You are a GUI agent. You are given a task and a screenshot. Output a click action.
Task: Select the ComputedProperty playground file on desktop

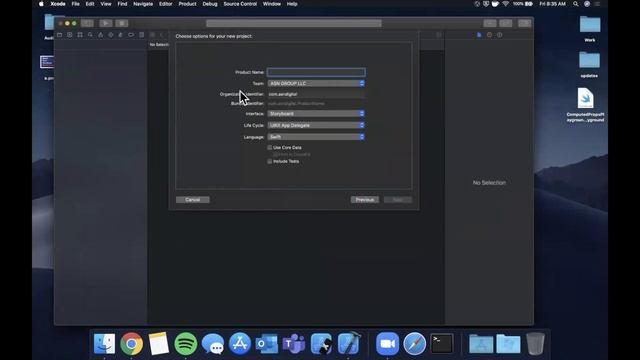point(585,105)
